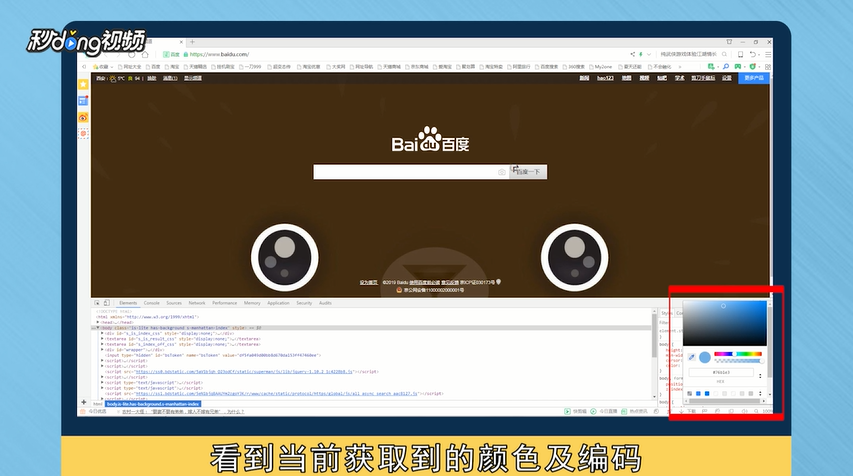Viewport: 853px width, 476px height.
Task: Select the second blue palette swatch
Action: coord(707,393)
